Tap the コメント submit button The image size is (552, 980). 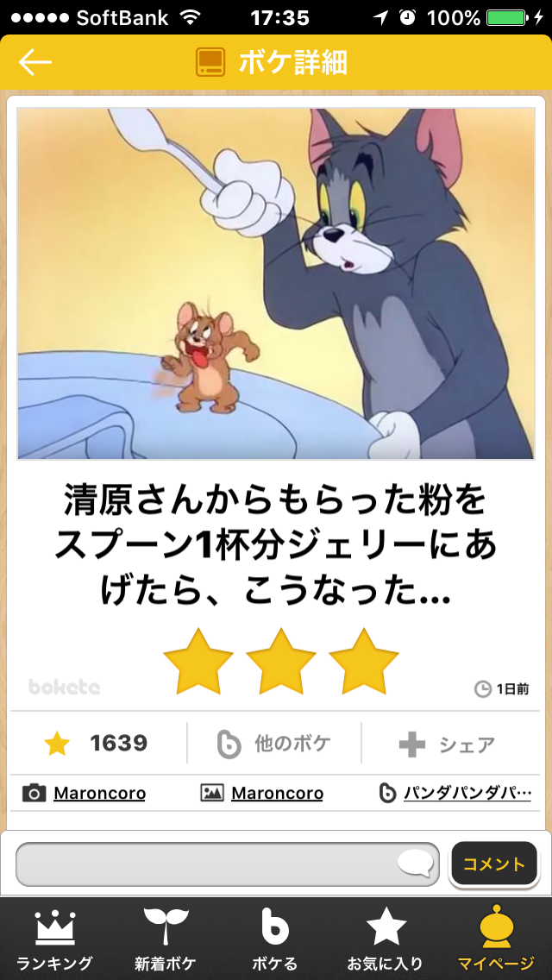click(494, 864)
